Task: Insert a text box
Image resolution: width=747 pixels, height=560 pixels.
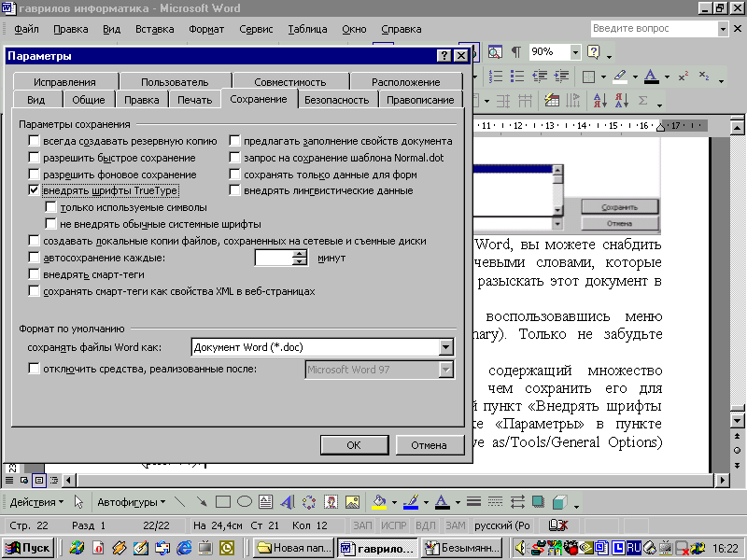Action: [x=266, y=502]
